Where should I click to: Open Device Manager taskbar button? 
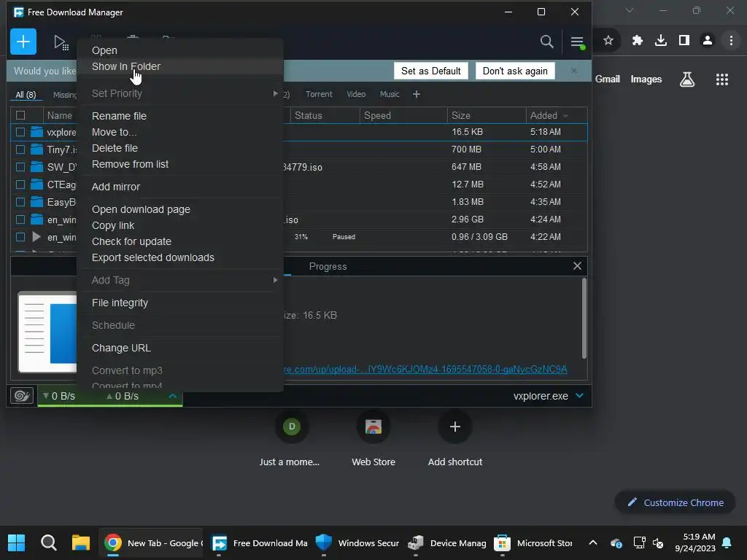pyautogui.click(x=447, y=542)
